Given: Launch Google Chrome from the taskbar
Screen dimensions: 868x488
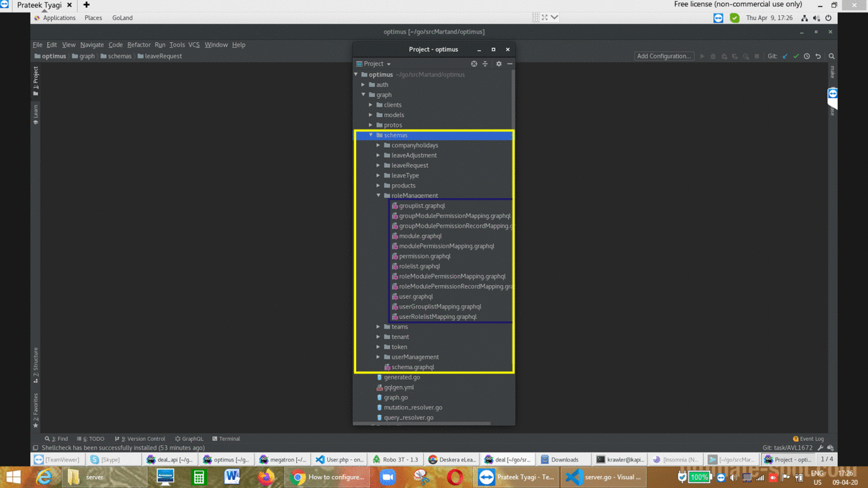Looking at the screenshot, I should [299, 477].
